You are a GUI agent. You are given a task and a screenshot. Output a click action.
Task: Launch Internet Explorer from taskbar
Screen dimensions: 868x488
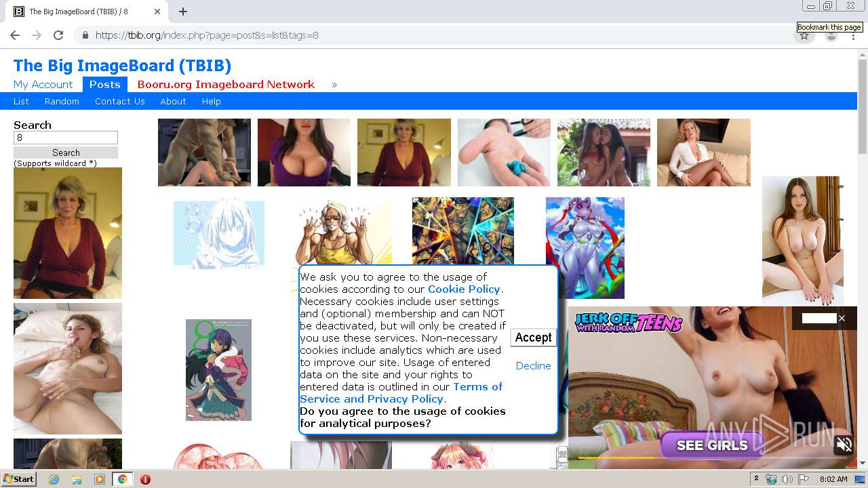(54, 479)
